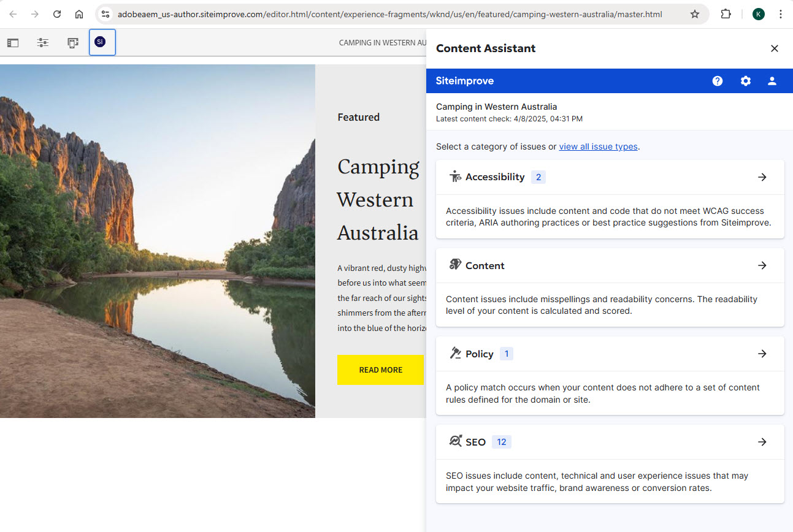Click the READ MORE button
Screen dimensions: 793x532
tap(380, 370)
